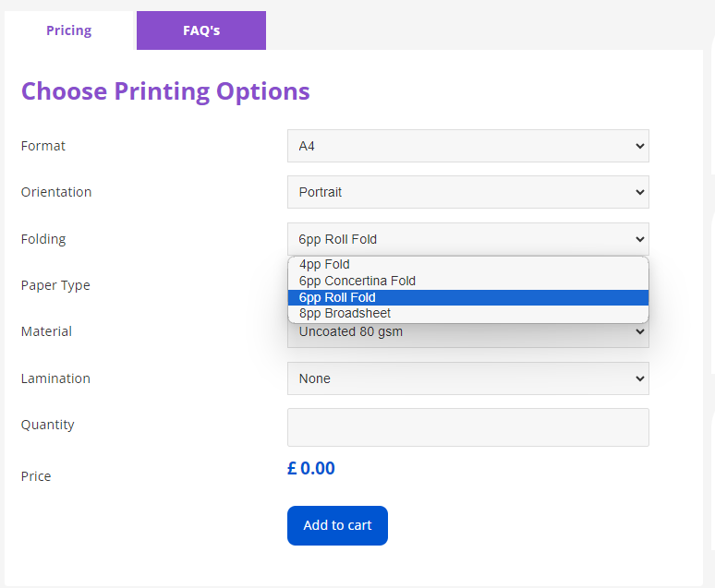Image resolution: width=715 pixels, height=588 pixels.
Task: Click into the Quantity input field
Action: tap(467, 427)
